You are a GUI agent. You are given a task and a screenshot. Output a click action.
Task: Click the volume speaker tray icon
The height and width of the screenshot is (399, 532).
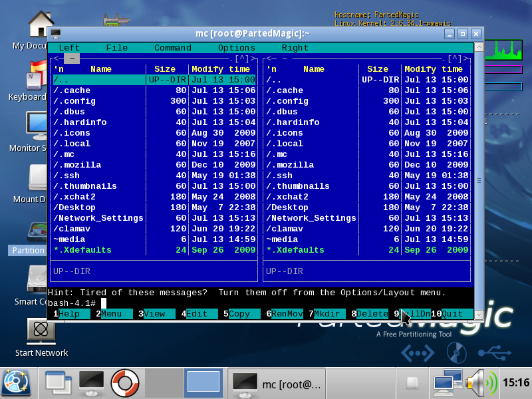point(479,382)
